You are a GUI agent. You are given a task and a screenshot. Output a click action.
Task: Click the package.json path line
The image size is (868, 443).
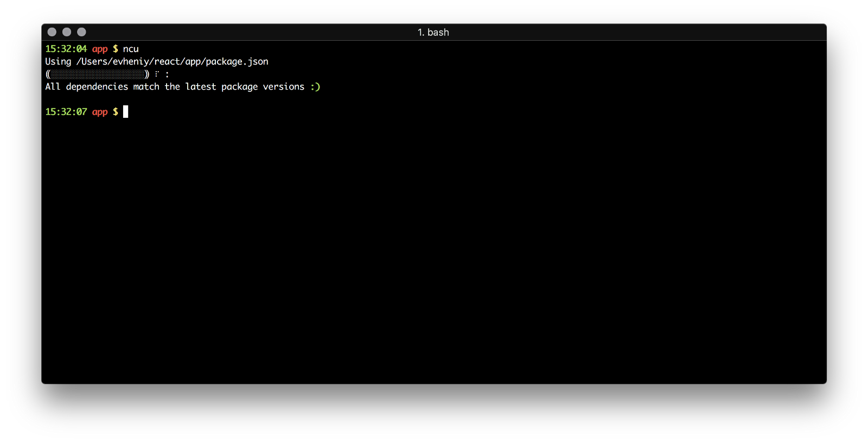pos(157,61)
